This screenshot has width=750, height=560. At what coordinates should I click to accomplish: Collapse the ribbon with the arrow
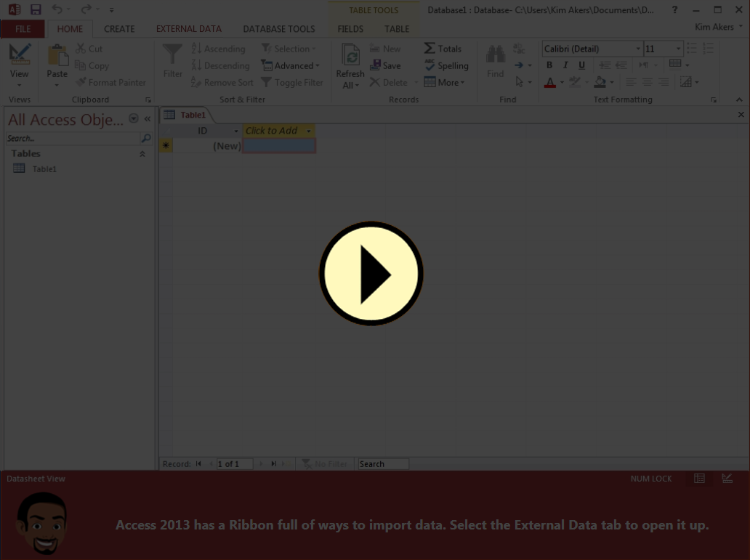coord(740,100)
